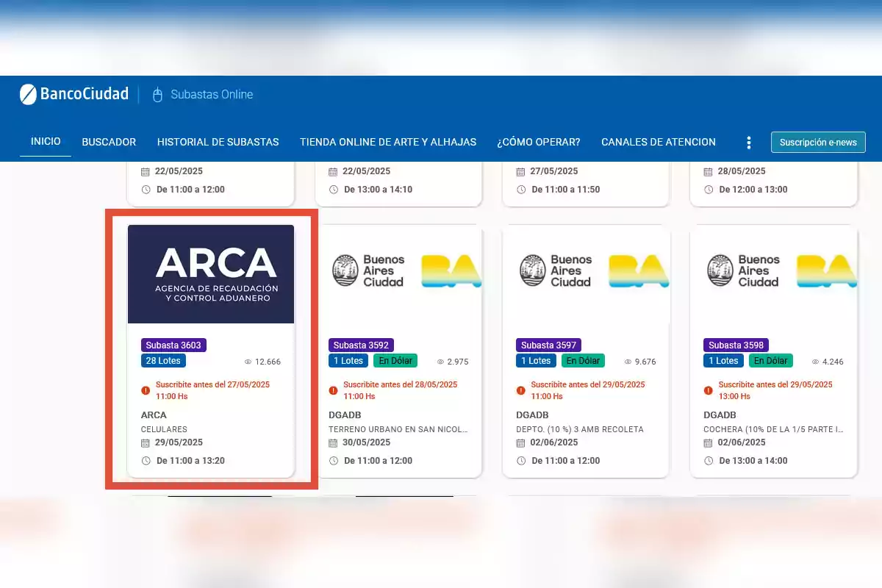Click the eye views icon on Subasta 3597
882x588 pixels.
(x=628, y=362)
